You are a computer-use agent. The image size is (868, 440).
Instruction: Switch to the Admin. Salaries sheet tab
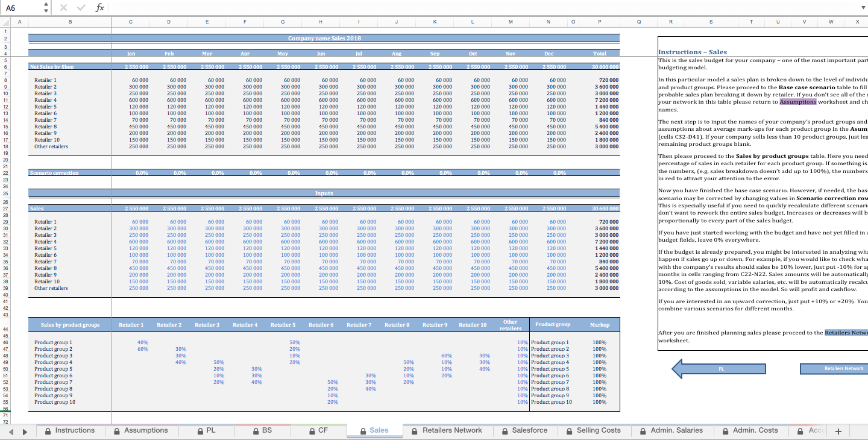click(x=671, y=430)
